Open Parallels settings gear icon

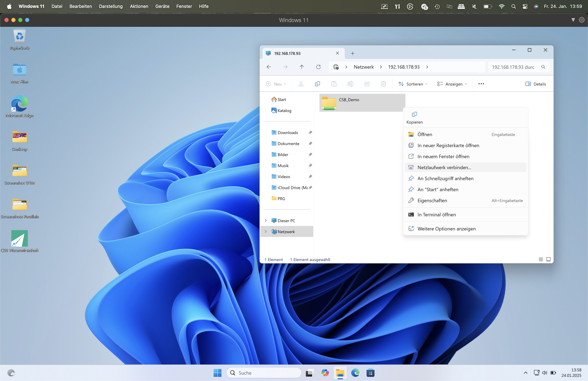click(582, 20)
